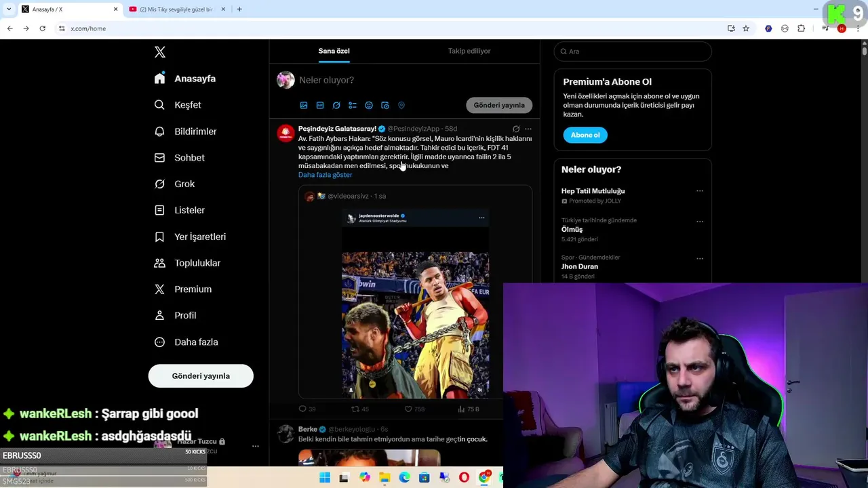Open more options for Jhon Duran trend
Viewport: 868px width, 488px height.
[700, 259]
